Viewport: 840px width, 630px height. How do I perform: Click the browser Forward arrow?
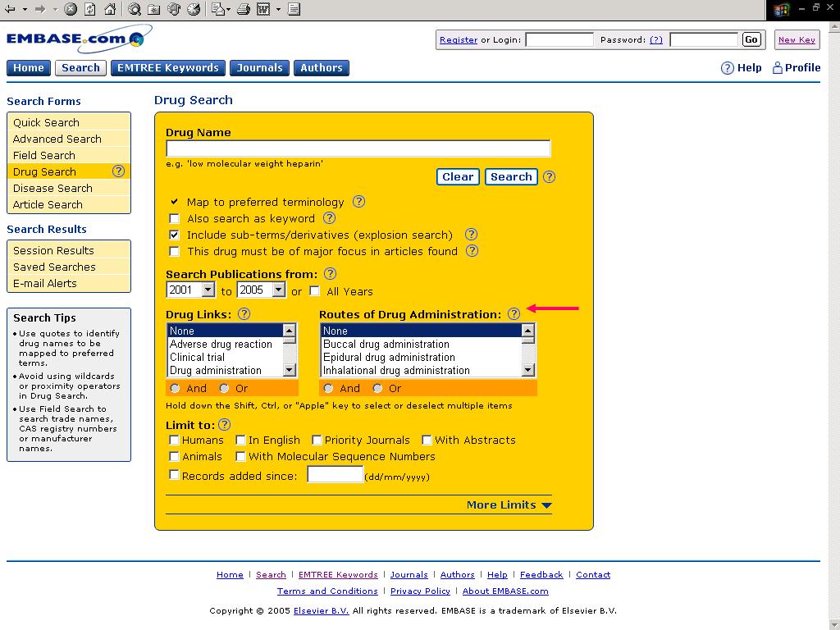pyautogui.click(x=40, y=9)
